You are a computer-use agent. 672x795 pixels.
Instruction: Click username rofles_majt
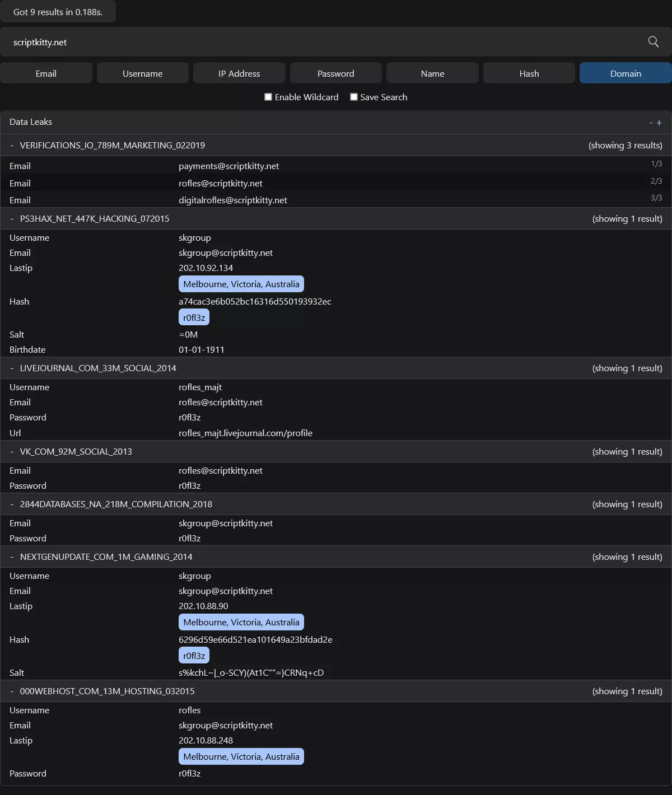click(x=200, y=387)
